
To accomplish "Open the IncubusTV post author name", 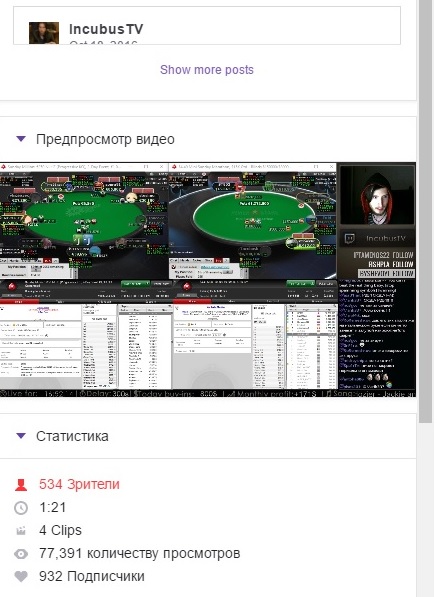I will tap(106, 29).
